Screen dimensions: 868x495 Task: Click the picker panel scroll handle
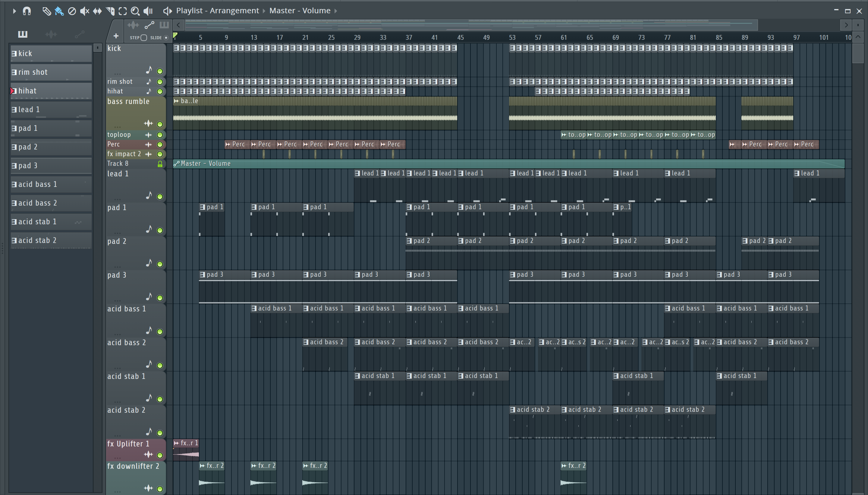(x=98, y=48)
